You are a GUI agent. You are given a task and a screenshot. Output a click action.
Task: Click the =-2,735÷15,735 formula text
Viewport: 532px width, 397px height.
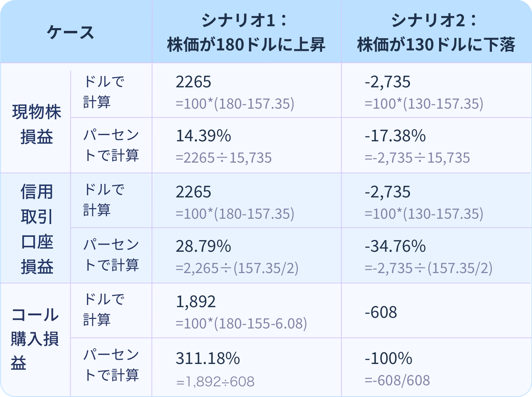coord(417,158)
